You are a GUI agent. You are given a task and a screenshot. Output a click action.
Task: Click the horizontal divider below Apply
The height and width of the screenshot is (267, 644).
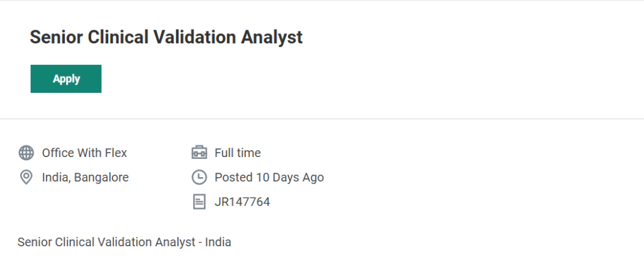(x=322, y=118)
